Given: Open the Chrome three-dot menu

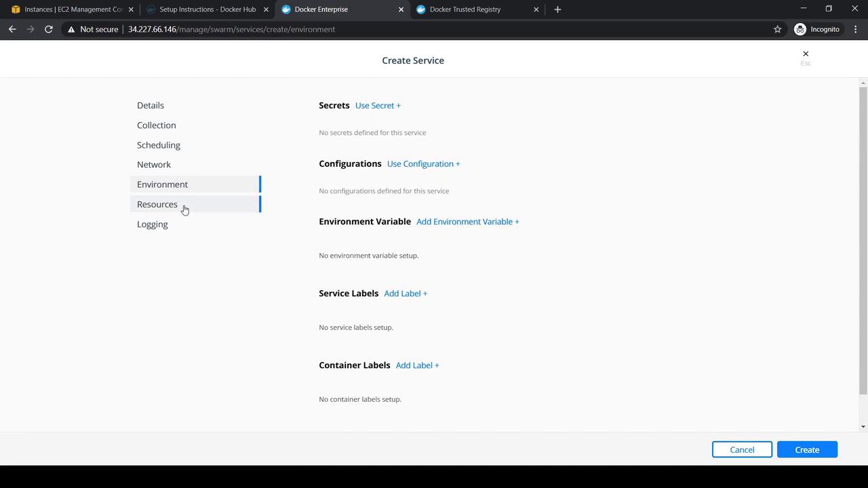Looking at the screenshot, I should pyautogui.click(x=855, y=29).
